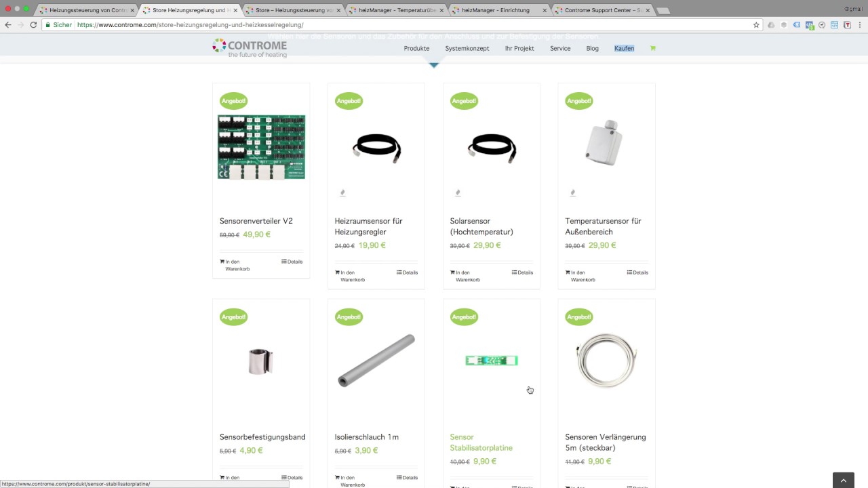Image resolution: width=868 pixels, height=488 pixels.
Task: View Details of Sensorenverteiler V2
Action: point(292,262)
